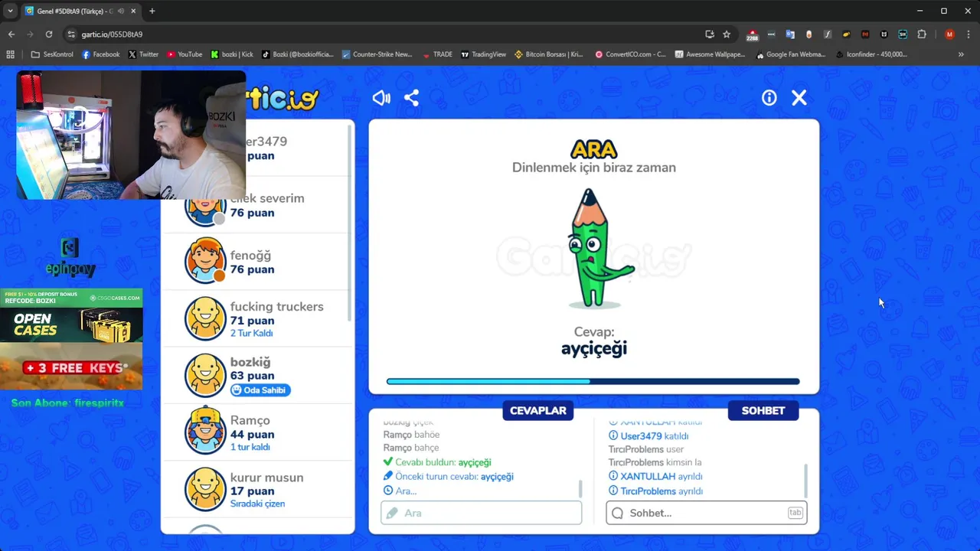Screen dimensions: 980x551
Task: Open the extension with 2288 badge
Action: click(x=752, y=35)
